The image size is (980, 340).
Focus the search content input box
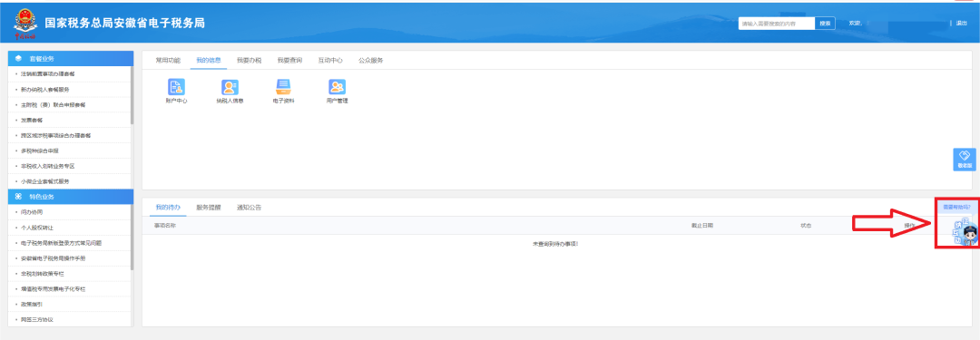point(777,24)
